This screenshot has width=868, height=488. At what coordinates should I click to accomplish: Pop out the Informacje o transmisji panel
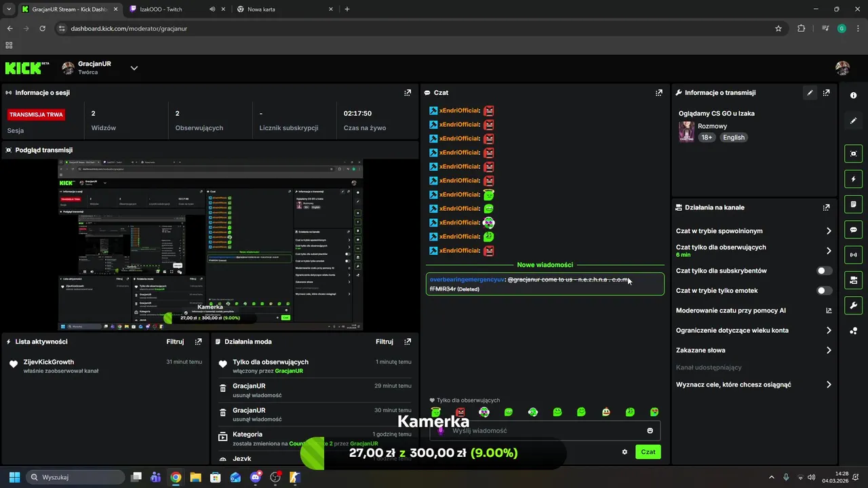[x=826, y=93]
